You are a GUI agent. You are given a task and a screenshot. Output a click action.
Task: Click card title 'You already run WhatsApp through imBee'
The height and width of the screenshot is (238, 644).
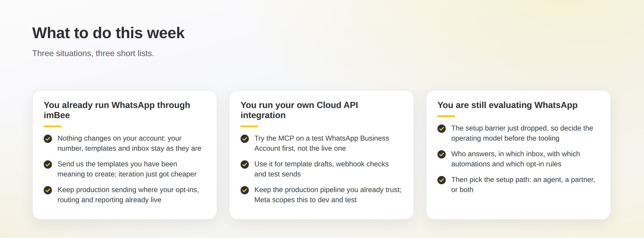(x=117, y=110)
